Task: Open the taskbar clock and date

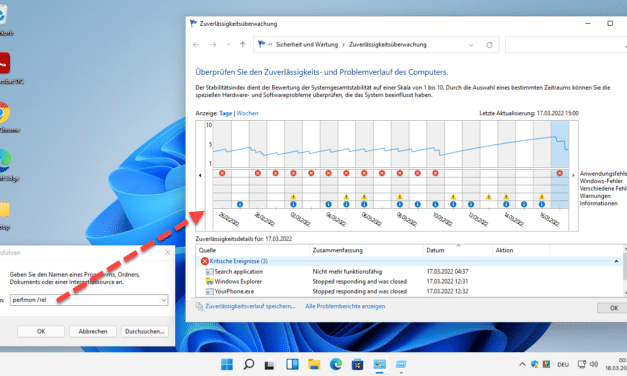Action: point(617,364)
